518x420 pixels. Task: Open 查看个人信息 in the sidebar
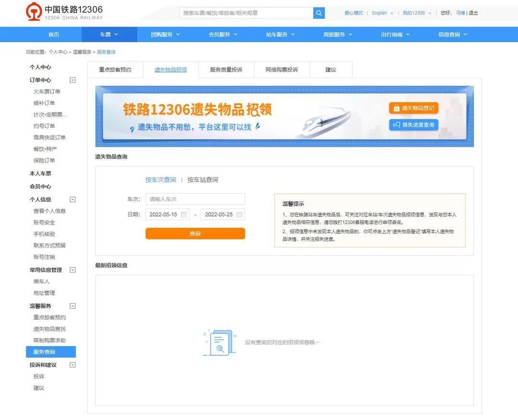coord(49,211)
